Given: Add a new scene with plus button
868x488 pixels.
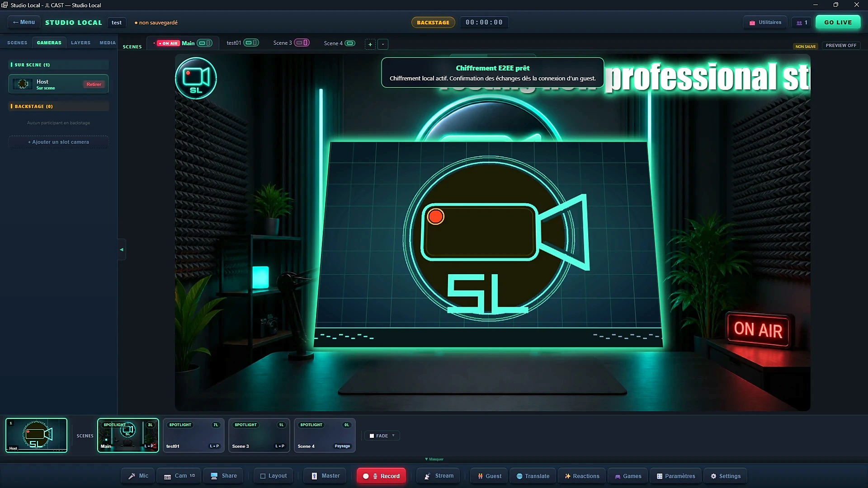Looking at the screenshot, I should point(370,44).
